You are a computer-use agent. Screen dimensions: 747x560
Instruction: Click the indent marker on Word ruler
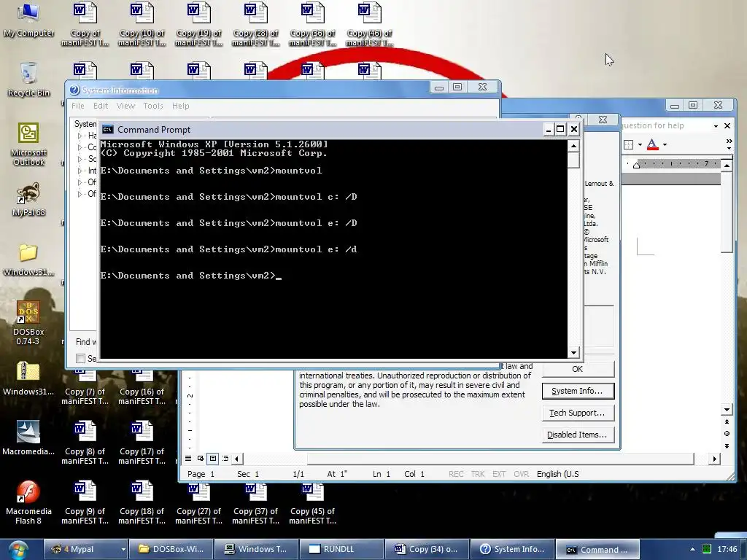click(x=636, y=165)
